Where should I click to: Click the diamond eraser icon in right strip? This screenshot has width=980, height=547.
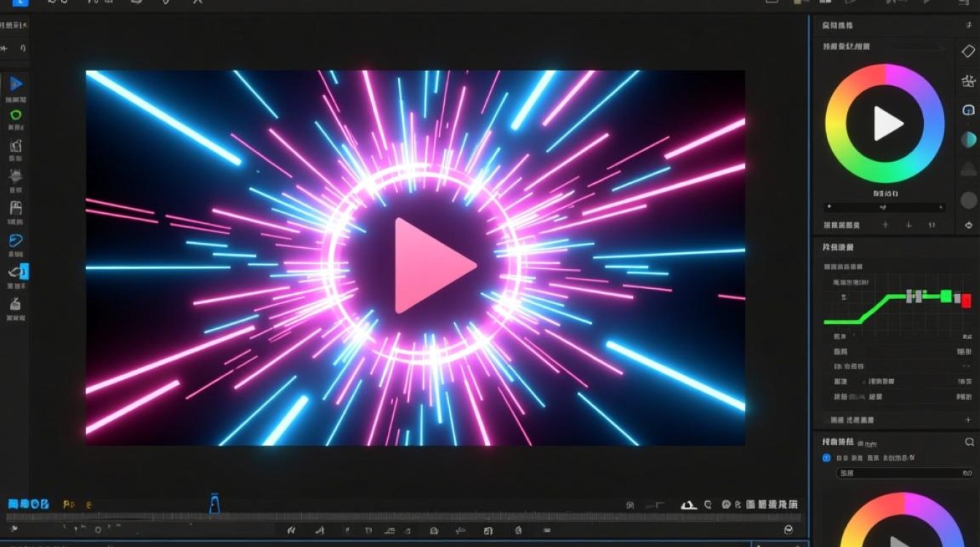[x=968, y=51]
